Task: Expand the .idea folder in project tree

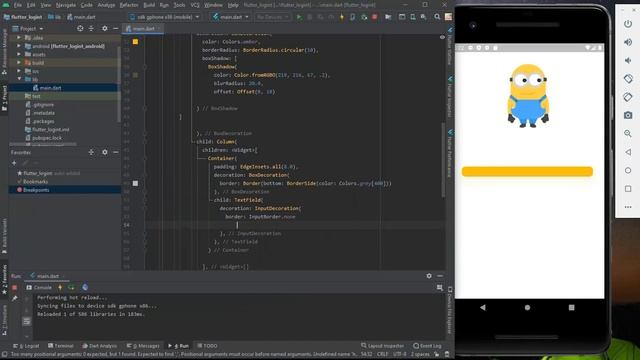Action: tap(19, 38)
